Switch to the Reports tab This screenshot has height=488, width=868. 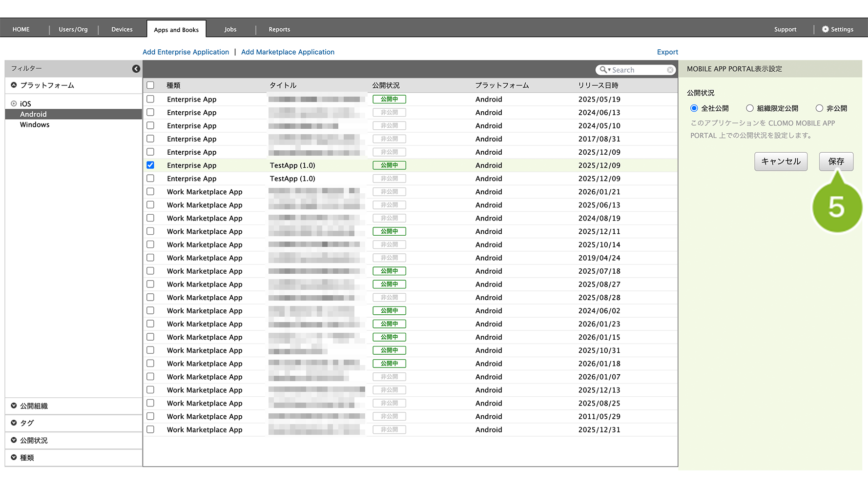click(279, 29)
